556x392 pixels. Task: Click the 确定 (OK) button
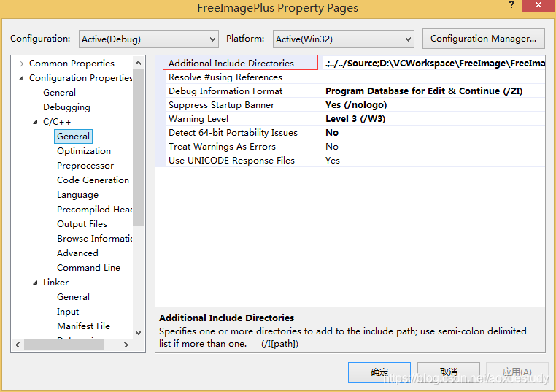pos(379,372)
